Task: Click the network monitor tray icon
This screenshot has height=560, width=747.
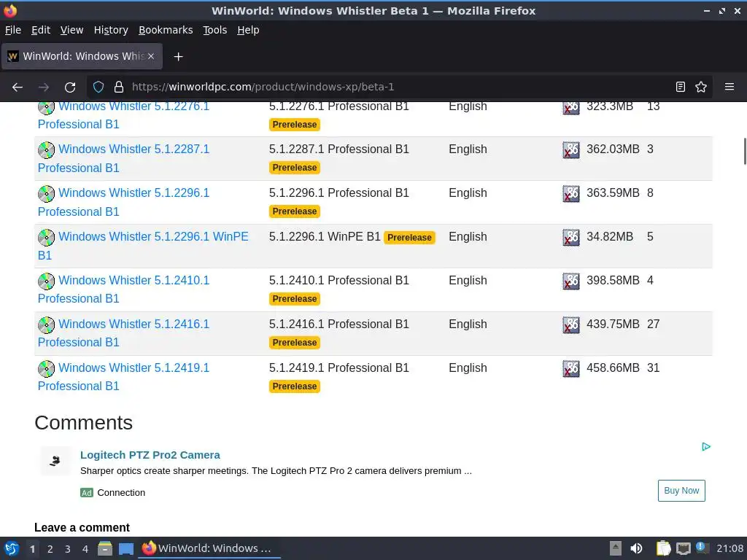Action: click(x=683, y=548)
